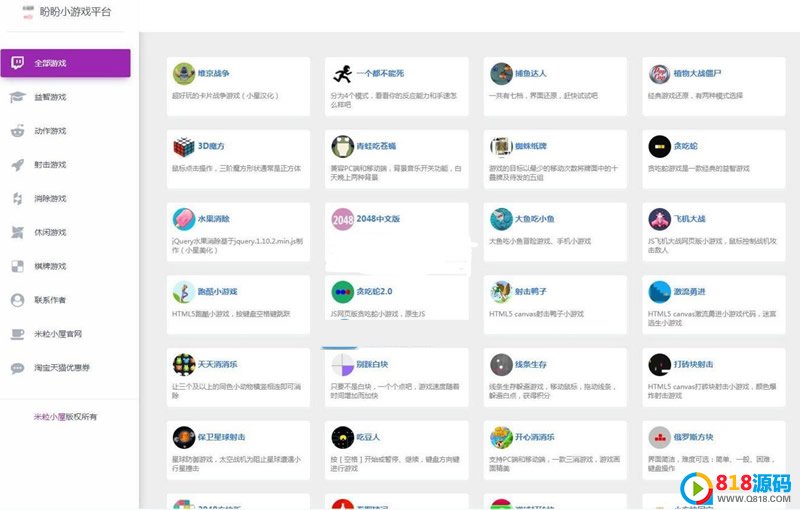Click the green 贪吃蛇2.0 icon
Image resolution: width=800 pixels, height=510 pixels.
pos(342,292)
